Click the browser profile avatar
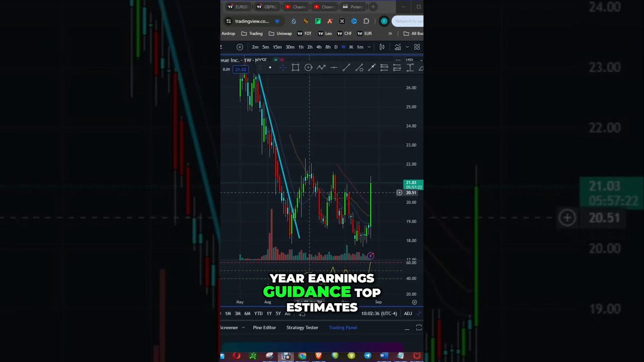Viewport: 644px width, 362px height. pyautogui.click(x=384, y=21)
